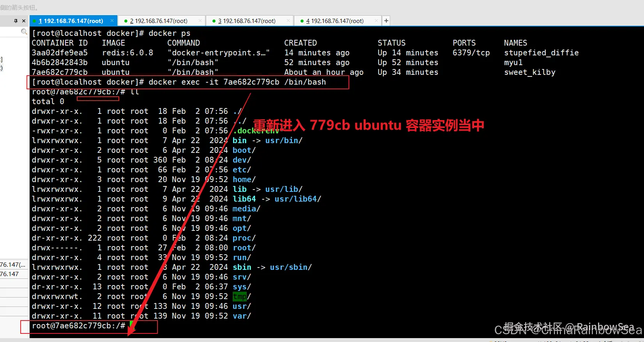Click the 'total 0' output line
The image size is (644, 342).
[48, 101]
